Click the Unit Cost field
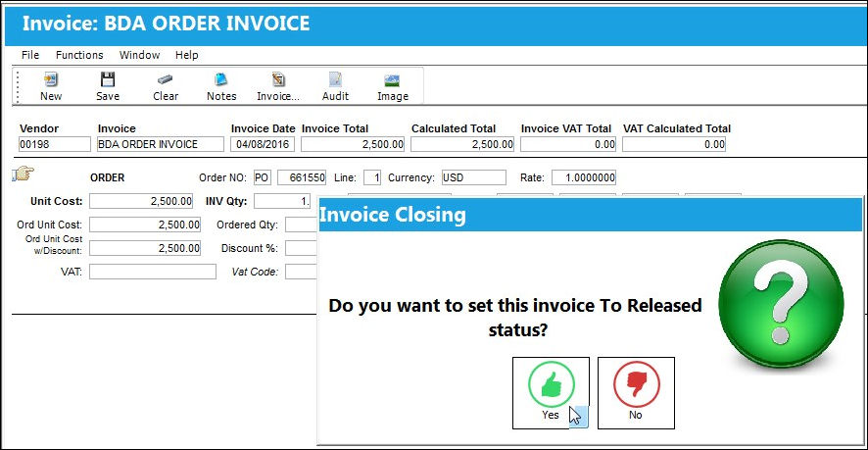 click(x=141, y=201)
